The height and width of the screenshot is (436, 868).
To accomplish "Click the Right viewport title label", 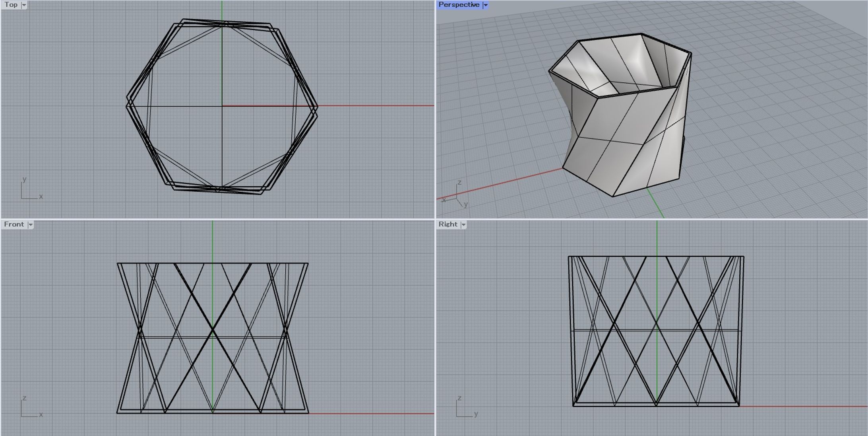I will pyautogui.click(x=448, y=225).
